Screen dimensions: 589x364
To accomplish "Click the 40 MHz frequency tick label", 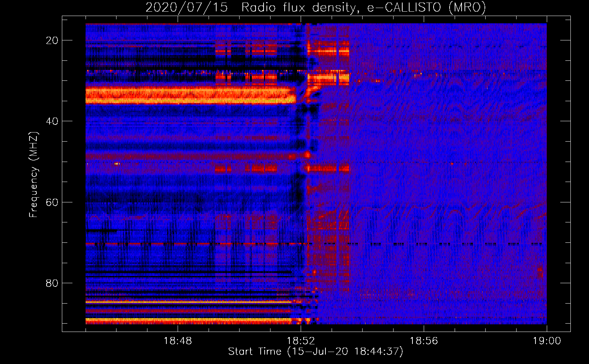I will click(x=52, y=121).
